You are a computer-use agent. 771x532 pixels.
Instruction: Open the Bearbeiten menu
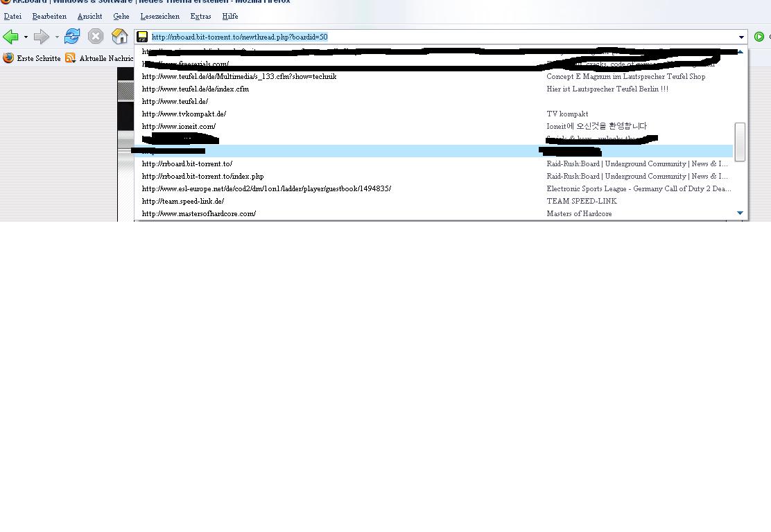click(x=49, y=16)
